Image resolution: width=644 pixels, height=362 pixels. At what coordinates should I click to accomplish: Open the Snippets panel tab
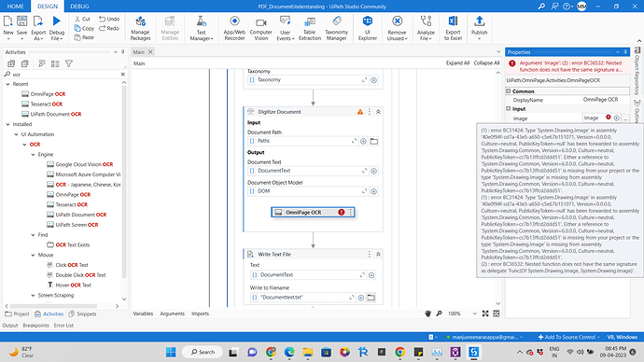(82, 314)
